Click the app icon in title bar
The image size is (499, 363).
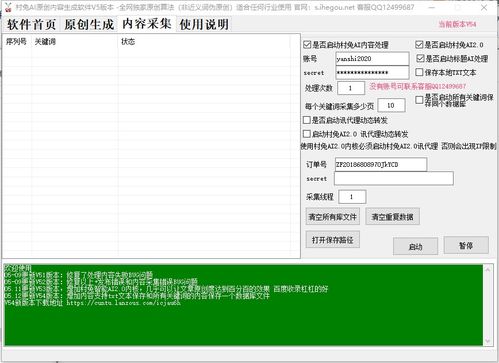[8, 7]
